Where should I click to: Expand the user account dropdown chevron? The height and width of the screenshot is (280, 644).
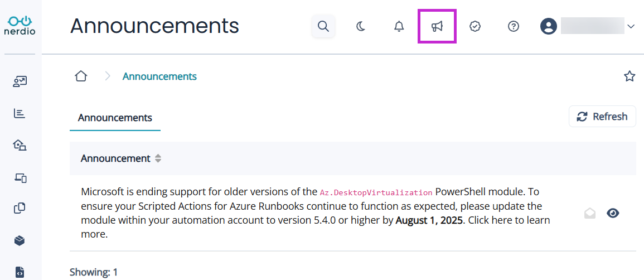tap(631, 26)
